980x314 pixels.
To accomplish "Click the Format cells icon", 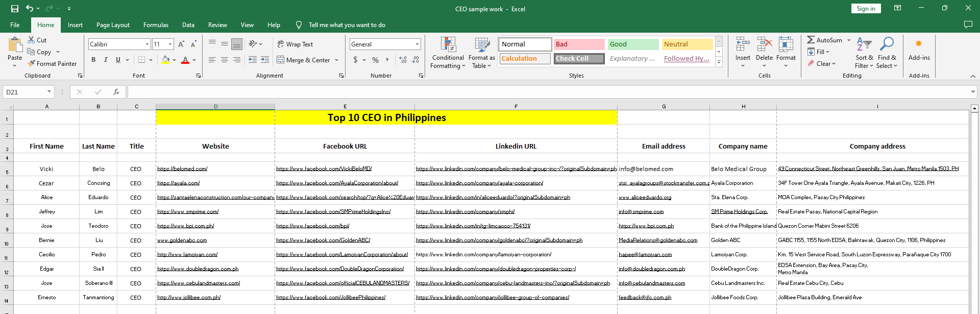I will tap(786, 45).
